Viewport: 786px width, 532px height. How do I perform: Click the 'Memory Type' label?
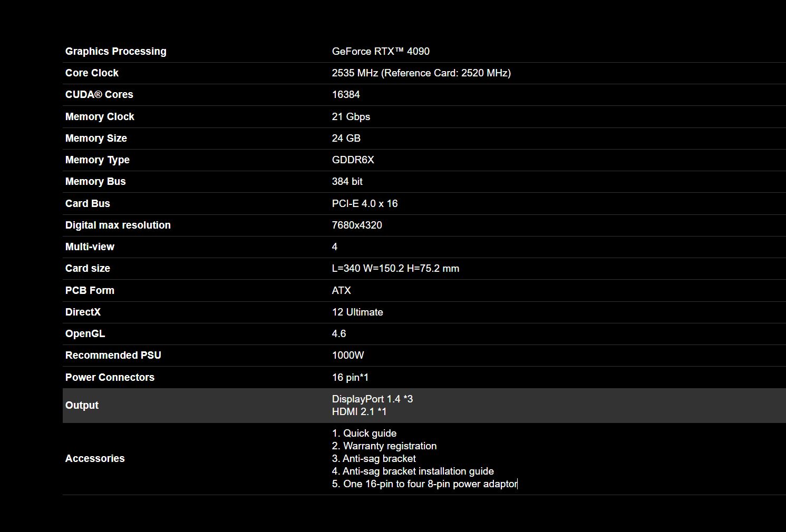pos(97,160)
